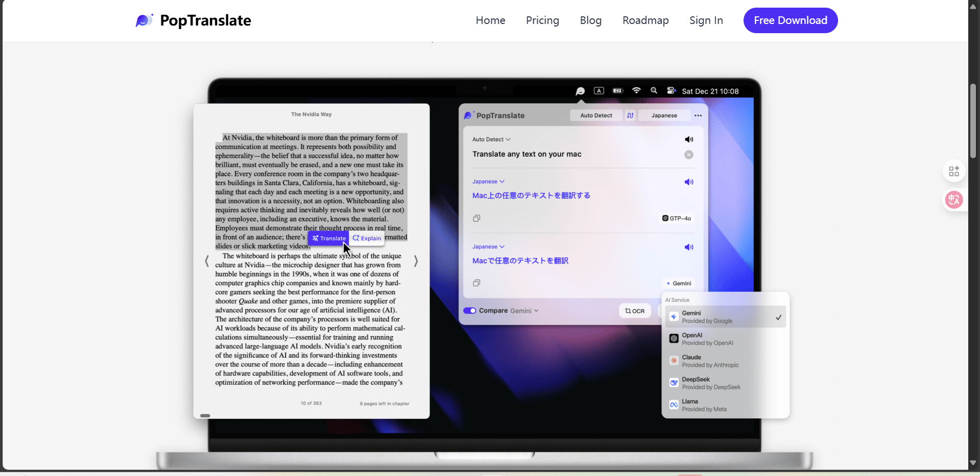Click the browser sidebar grid plus icon
The height and width of the screenshot is (476, 980).
(x=954, y=171)
